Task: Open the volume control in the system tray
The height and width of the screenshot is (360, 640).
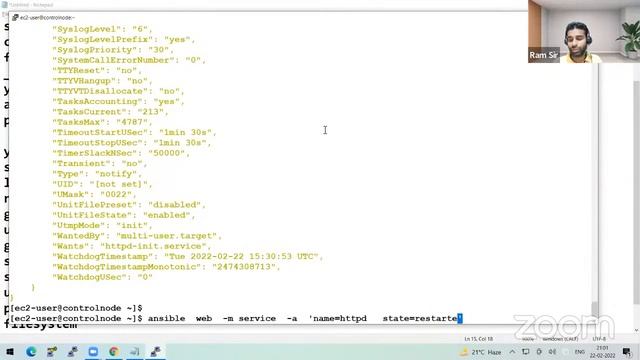Action: pyautogui.click(x=552, y=352)
